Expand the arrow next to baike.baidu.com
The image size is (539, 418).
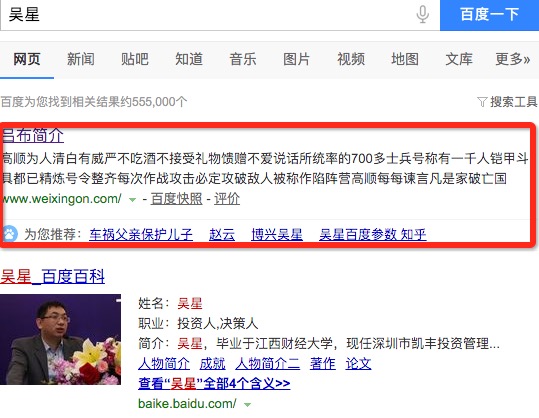pos(247,405)
